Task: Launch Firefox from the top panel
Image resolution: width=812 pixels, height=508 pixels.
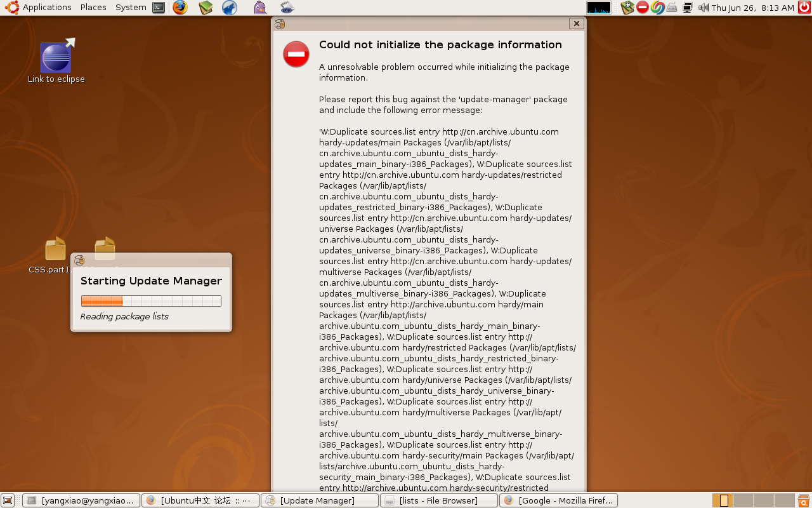Action: pyautogui.click(x=180, y=8)
